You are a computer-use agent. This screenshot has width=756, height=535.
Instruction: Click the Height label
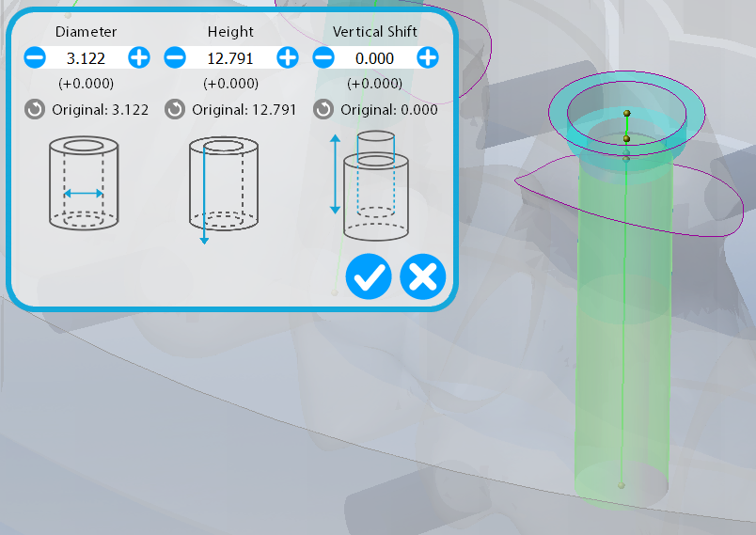pyautogui.click(x=230, y=32)
